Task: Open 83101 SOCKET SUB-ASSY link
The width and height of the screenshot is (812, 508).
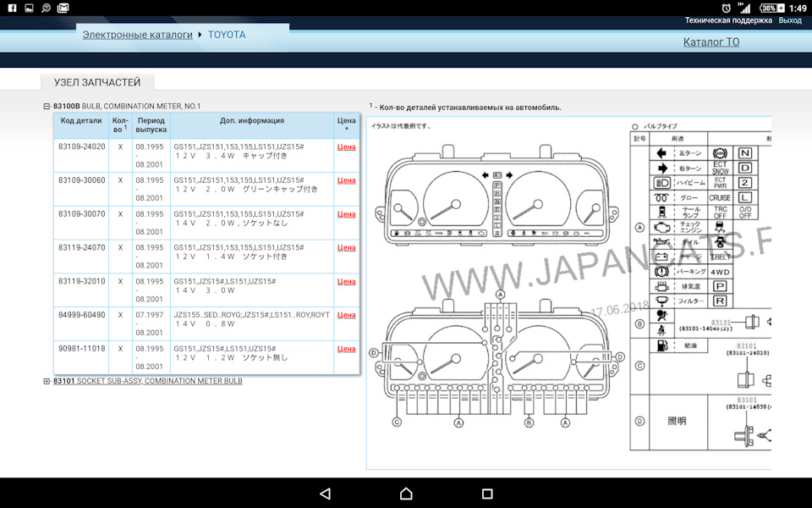Action: [x=147, y=381]
